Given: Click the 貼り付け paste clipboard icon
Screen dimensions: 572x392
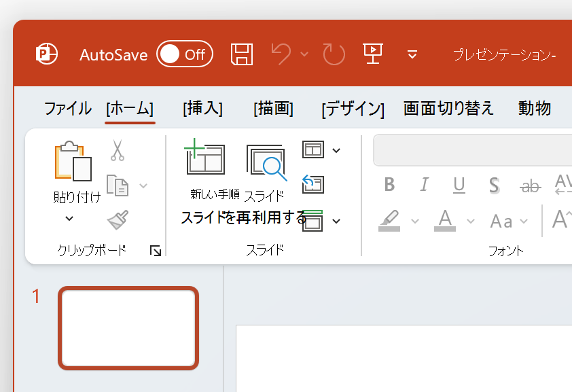Looking at the screenshot, I should coord(73,161).
